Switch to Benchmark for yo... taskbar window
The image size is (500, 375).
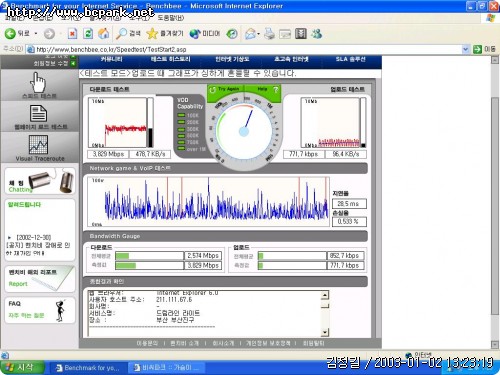point(89,368)
